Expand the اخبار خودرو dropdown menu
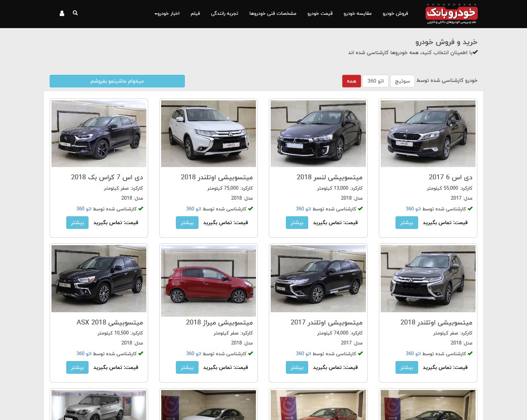 (167, 13)
